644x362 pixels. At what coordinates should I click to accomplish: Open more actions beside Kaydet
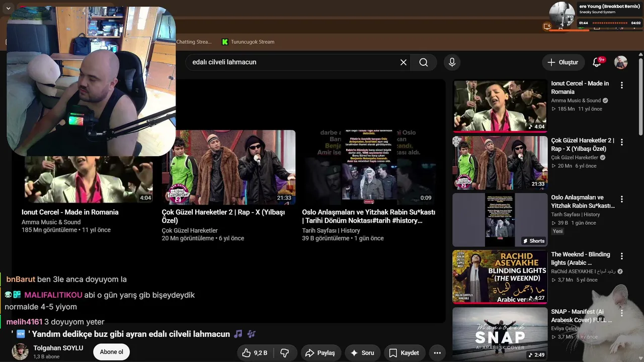click(437, 353)
